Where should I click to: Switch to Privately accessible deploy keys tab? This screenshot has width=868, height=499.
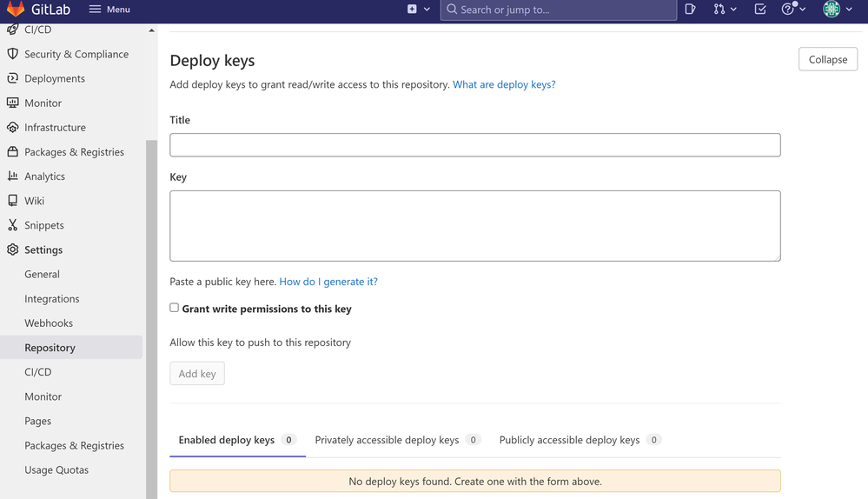point(397,440)
